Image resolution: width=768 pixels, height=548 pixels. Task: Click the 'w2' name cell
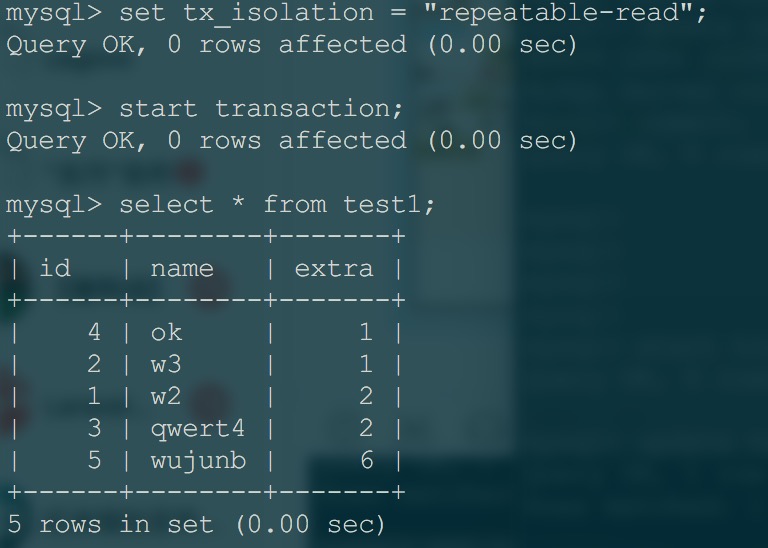(x=166, y=396)
